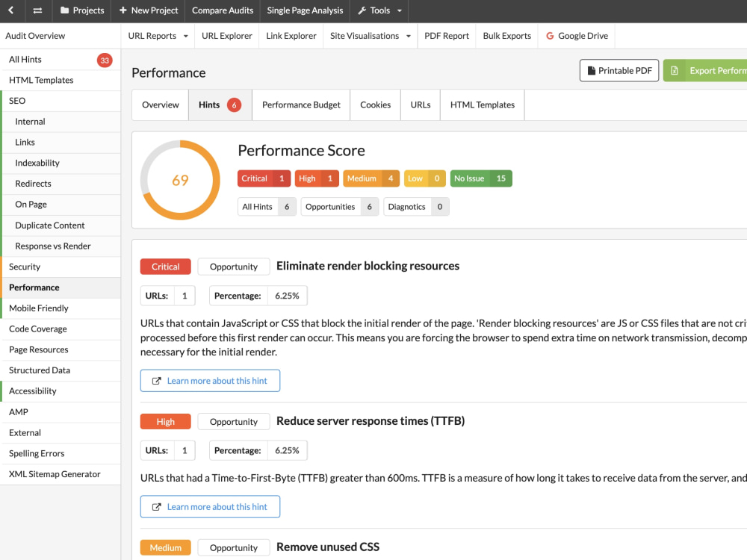Click the Printable PDF button
This screenshot has width=747, height=560.
pyautogui.click(x=619, y=70)
